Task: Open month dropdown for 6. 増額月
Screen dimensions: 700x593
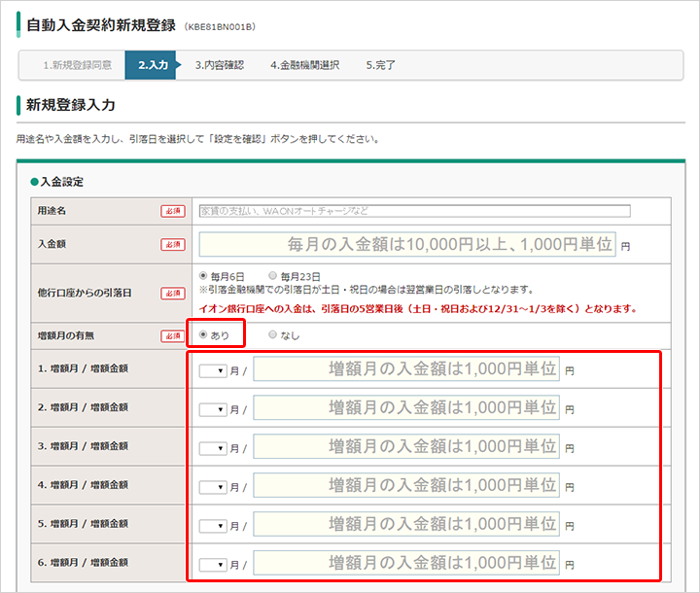Action: pyautogui.click(x=213, y=564)
